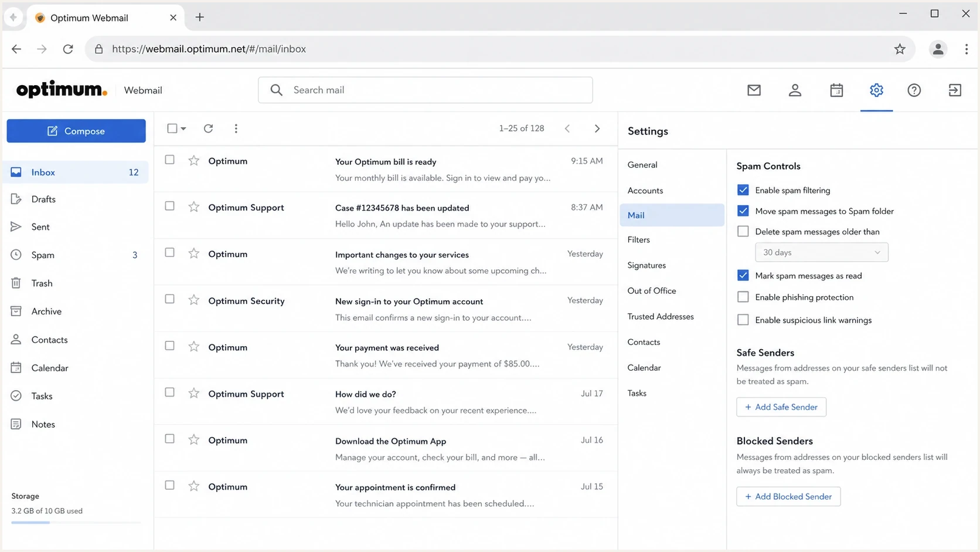Click Add Blocked Sender button

tap(788, 496)
